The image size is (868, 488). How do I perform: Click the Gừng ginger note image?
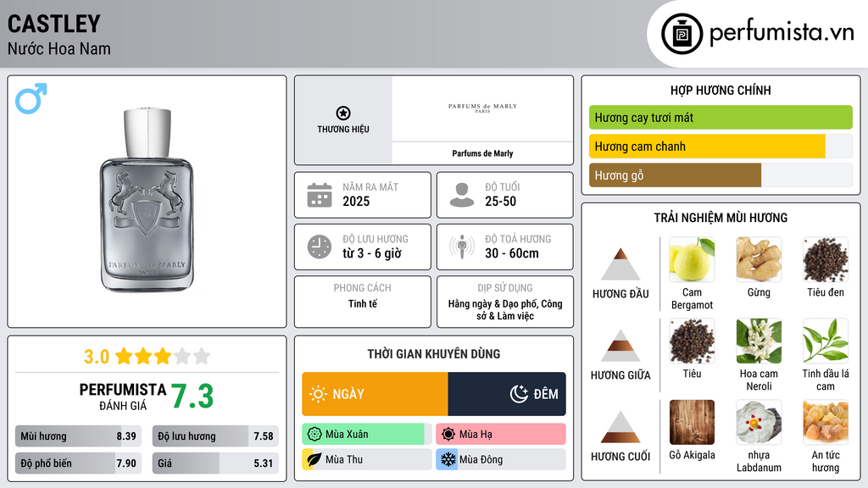(759, 259)
